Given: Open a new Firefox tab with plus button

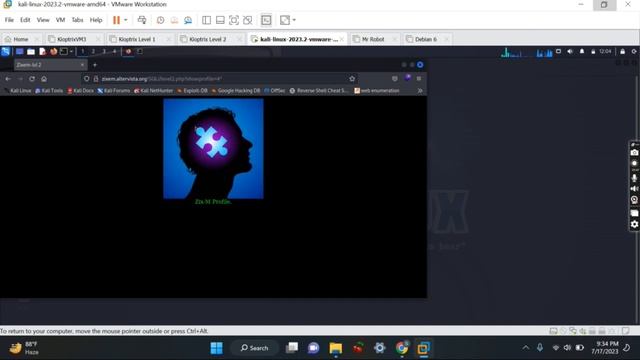Looking at the screenshot, I should [x=95, y=65].
